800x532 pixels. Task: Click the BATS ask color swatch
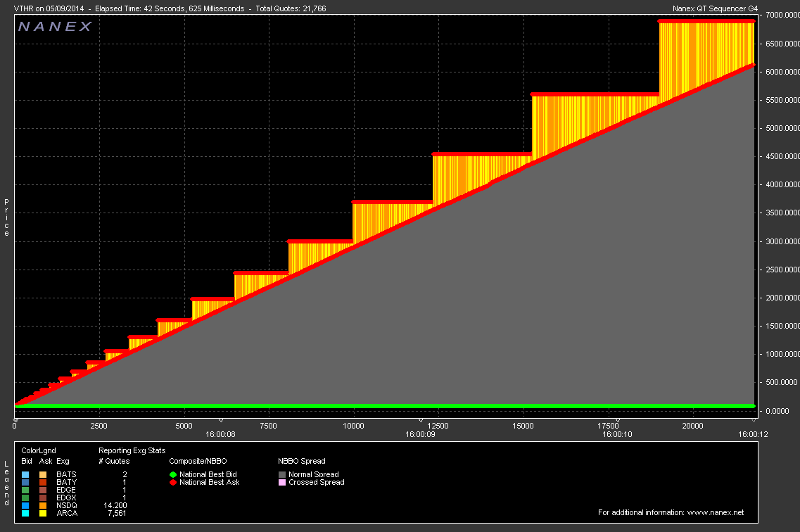[43, 474]
